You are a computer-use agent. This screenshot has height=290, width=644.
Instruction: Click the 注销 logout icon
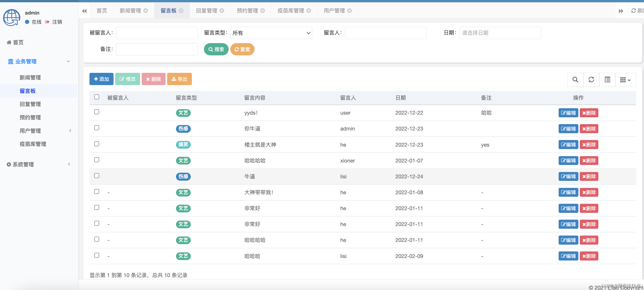[x=47, y=22]
